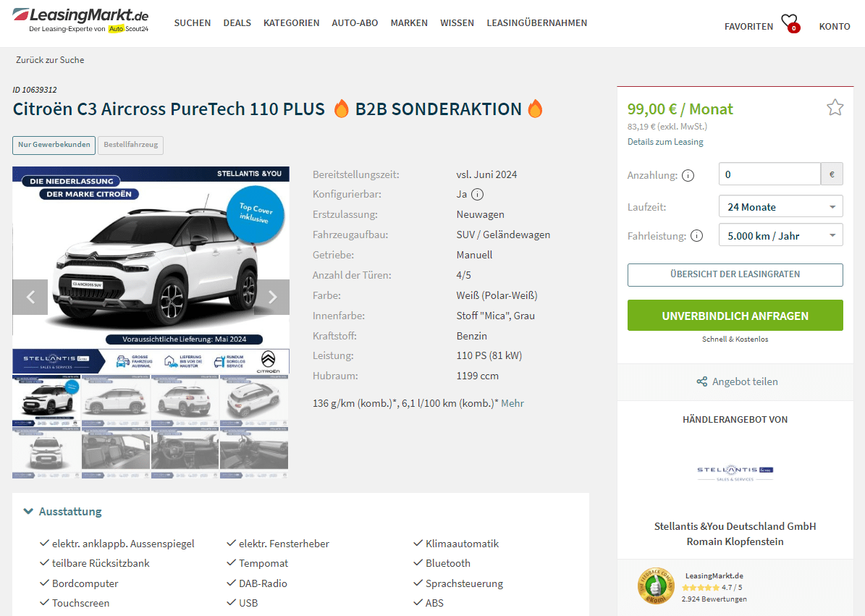Select the car interior dashboard thumbnail
865x616 pixels.
coord(185,452)
